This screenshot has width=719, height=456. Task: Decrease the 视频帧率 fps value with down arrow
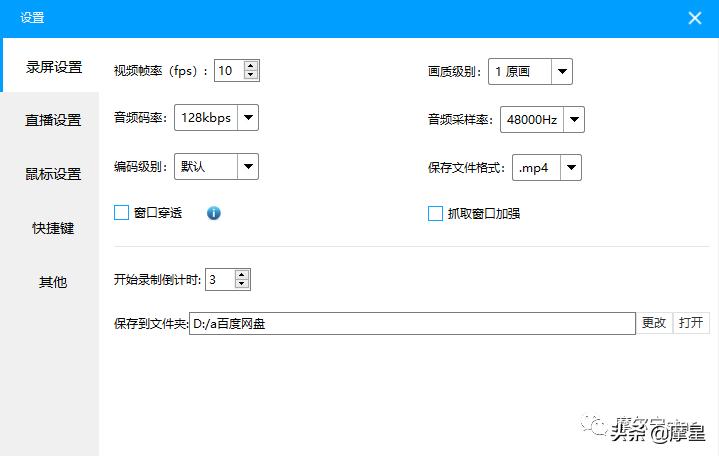click(251, 75)
